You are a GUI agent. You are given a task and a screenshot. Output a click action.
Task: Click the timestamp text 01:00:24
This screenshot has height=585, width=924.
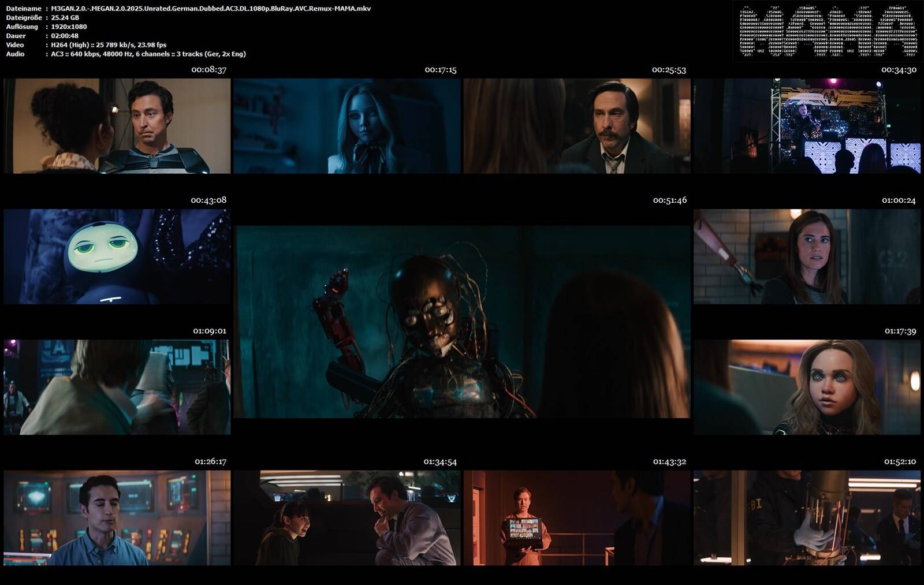[x=899, y=200]
